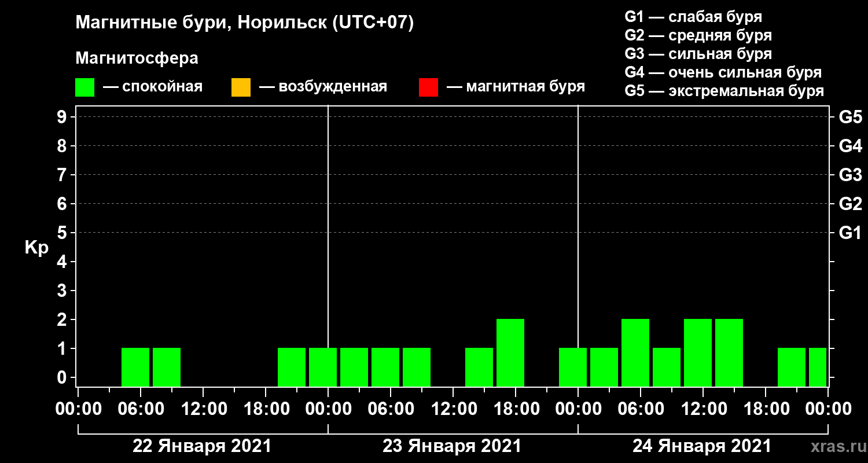Image resolution: width=868 pixels, height=463 pixels.
Task: Select the line 'G5 — экстремальная буря'
Action: 724,91
